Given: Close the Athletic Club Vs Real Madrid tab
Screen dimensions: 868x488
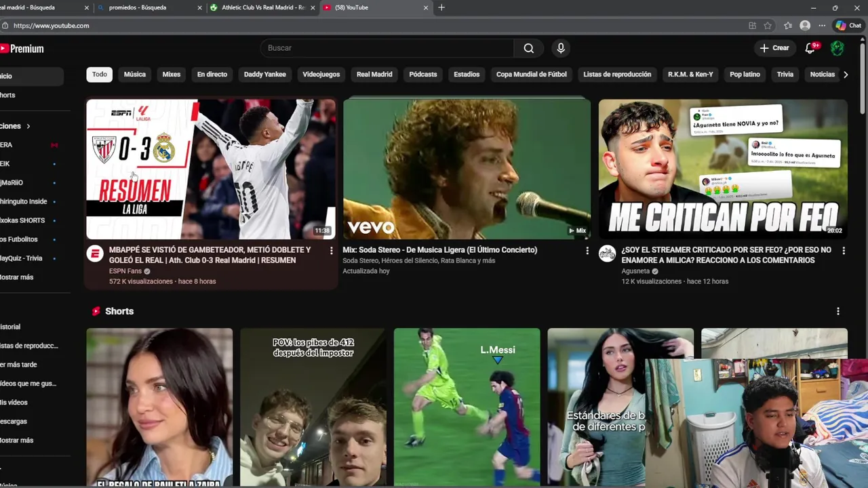Looking at the screenshot, I should pos(313,7).
